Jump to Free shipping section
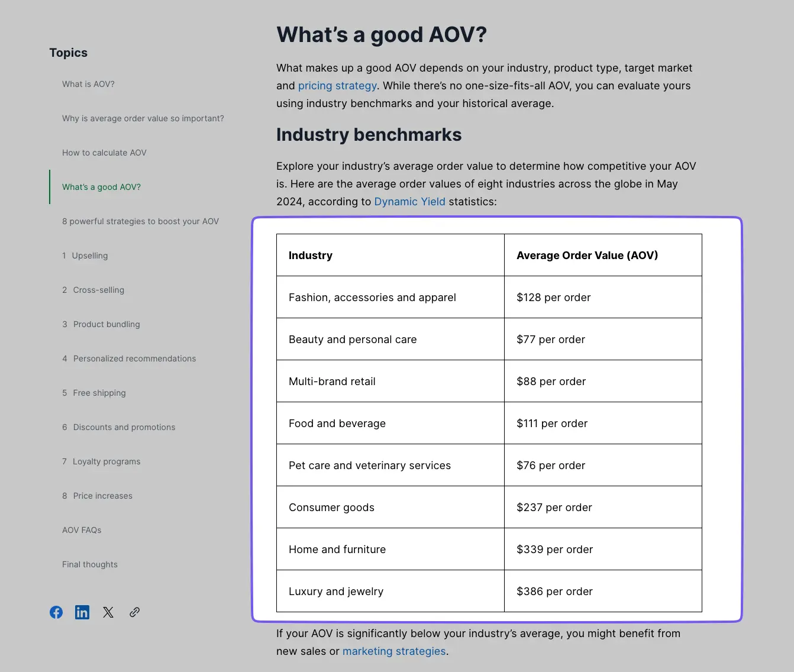794x672 pixels. coord(99,393)
